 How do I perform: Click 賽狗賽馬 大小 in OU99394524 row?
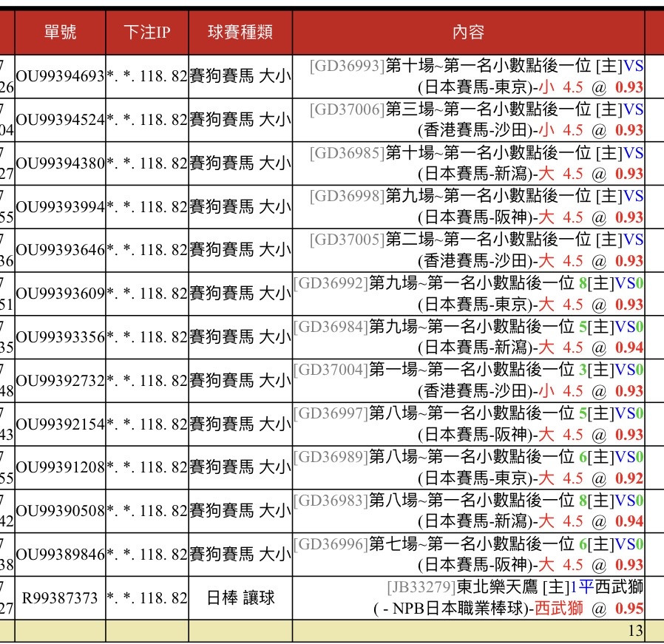[240, 120]
